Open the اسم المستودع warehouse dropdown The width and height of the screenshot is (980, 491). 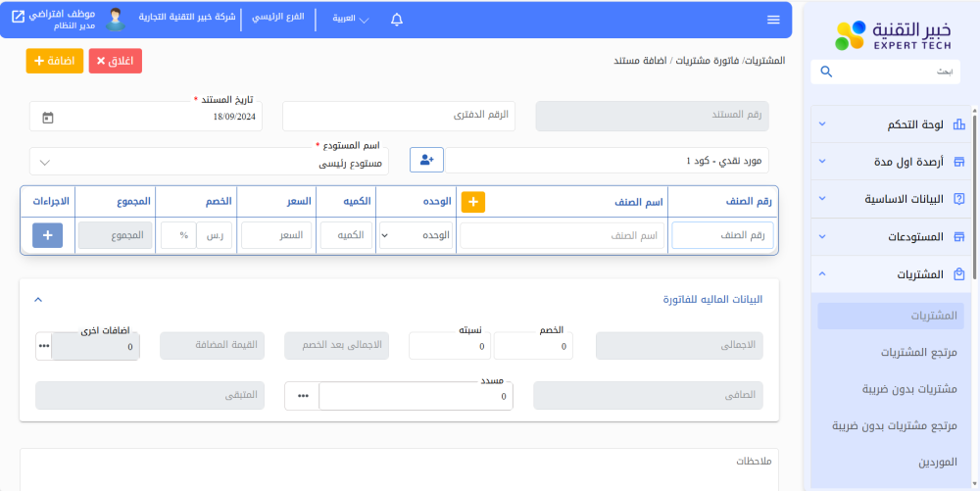[x=209, y=162]
